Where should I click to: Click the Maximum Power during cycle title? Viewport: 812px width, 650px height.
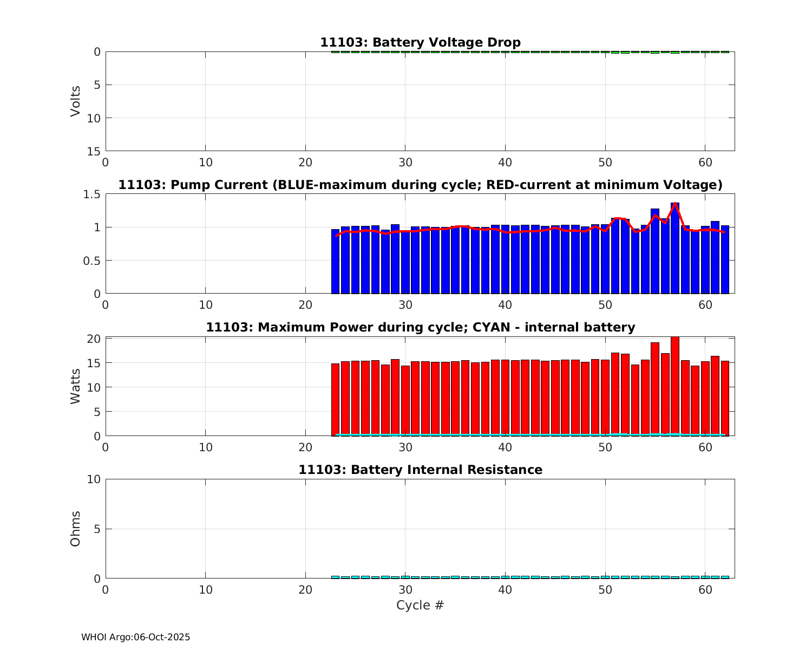click(x=420, y=327)
